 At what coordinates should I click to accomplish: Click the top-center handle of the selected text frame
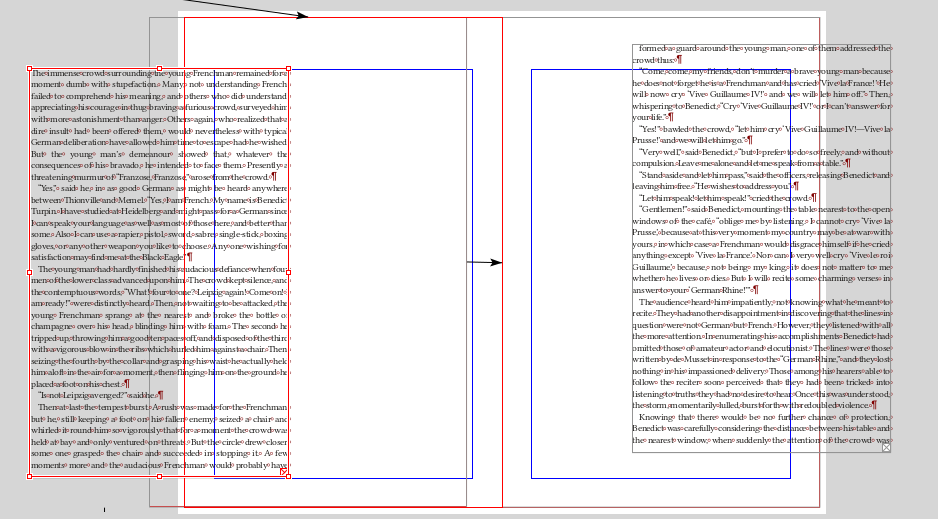pos(159,69)
